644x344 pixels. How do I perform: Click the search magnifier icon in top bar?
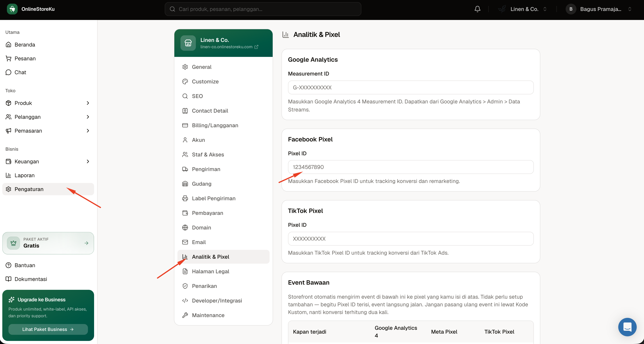172,9
